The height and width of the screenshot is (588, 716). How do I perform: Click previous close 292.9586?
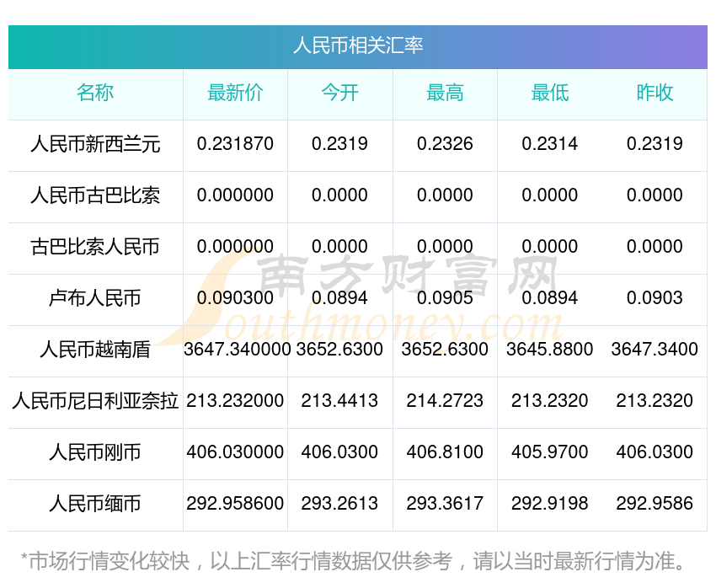655,503
